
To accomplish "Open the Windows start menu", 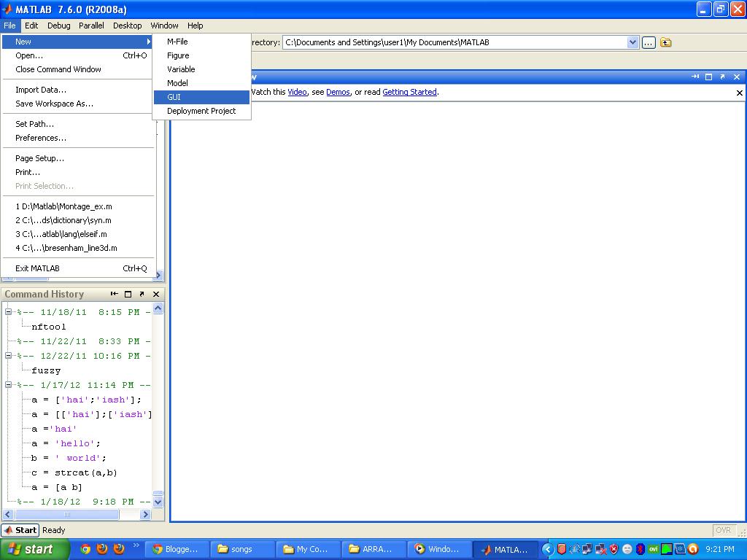I will tap(35, 549).
